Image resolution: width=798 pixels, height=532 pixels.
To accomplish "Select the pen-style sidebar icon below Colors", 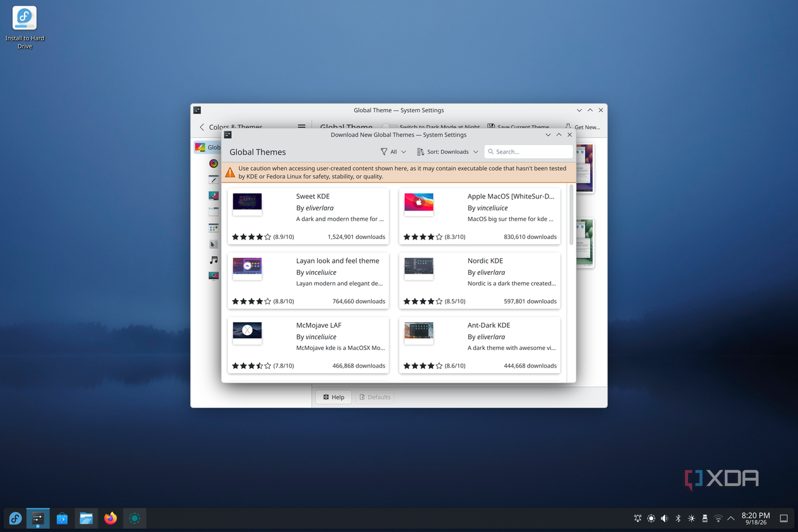I will (214, 180).
